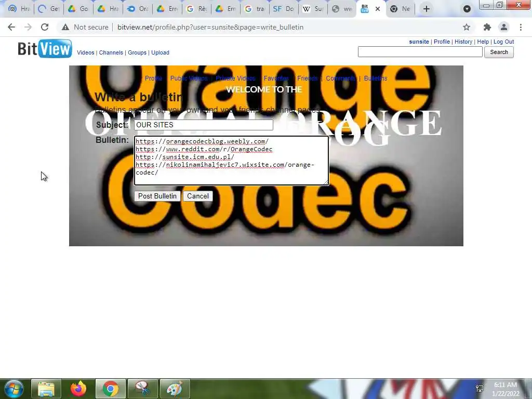
Task: Switch to the 'Ora' tab
Action: (138, 9)
